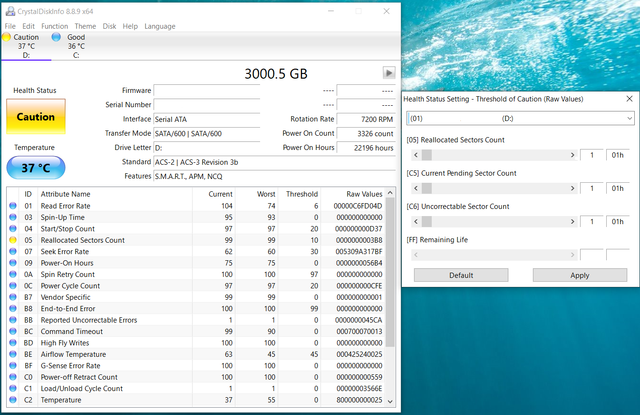Viewport: 640px width, 415px height.
Task: Click the Attribute Name column header
Action: 115,194
